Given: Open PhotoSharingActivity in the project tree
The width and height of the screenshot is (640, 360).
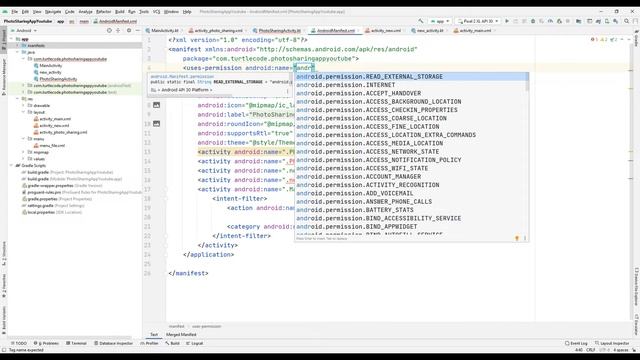Looking at the screenshot, I should click(58, 79).
